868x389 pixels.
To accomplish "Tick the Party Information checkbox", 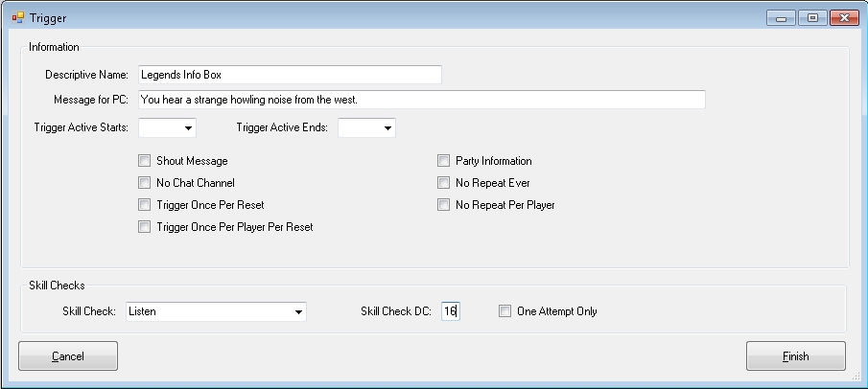I will pos(444,161).
